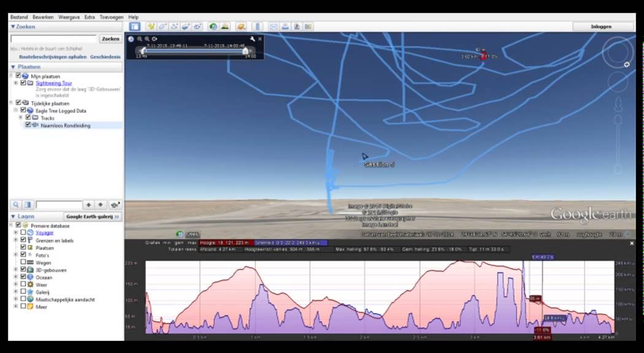
Task: Open time slider options with the wrench icon
Action: coord(252,39)
